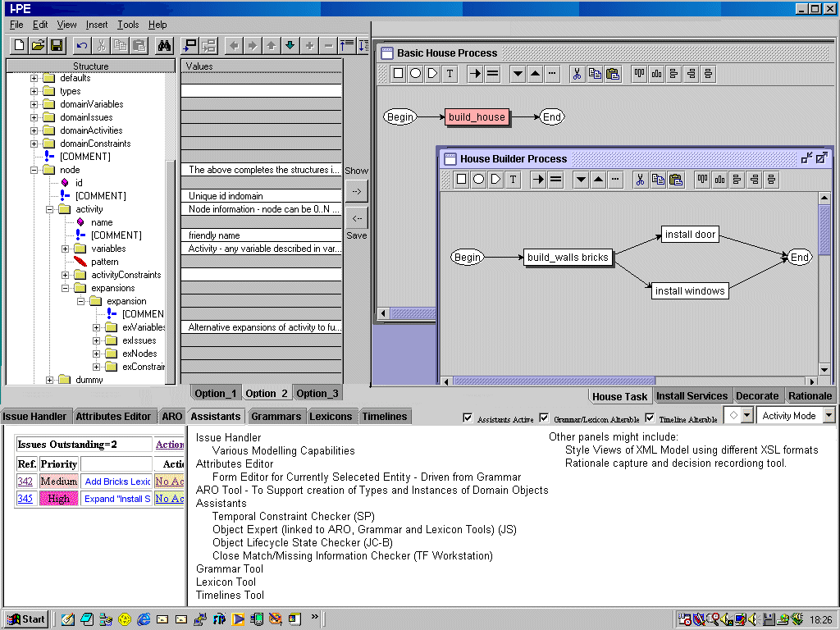Select the oval shape tool in Basic House Process
The image size is (840, 630).
415,74
